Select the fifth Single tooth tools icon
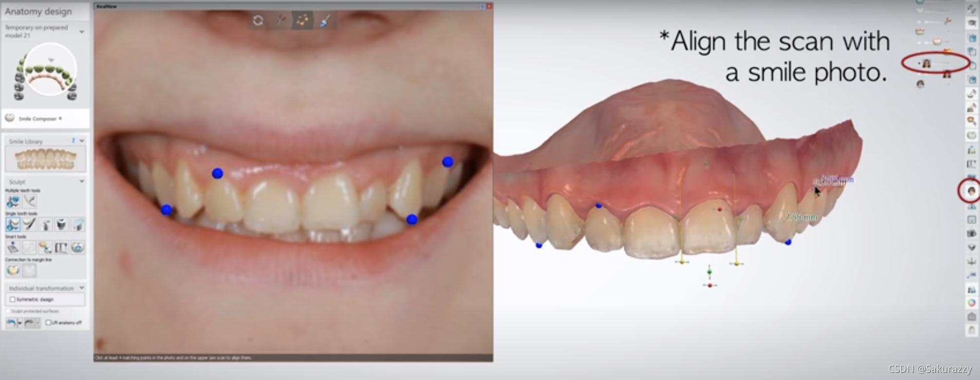Viewport: 980px width, 380px height. [78, 224]
